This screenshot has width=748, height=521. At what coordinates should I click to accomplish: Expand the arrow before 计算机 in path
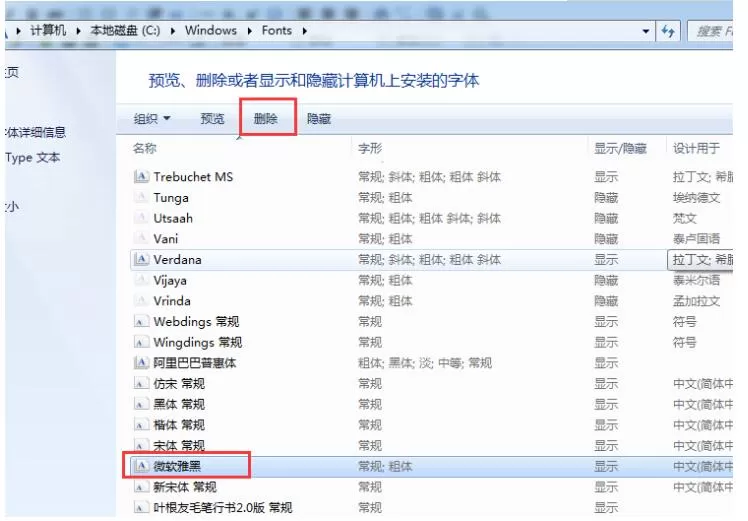(x=18, y=31)
